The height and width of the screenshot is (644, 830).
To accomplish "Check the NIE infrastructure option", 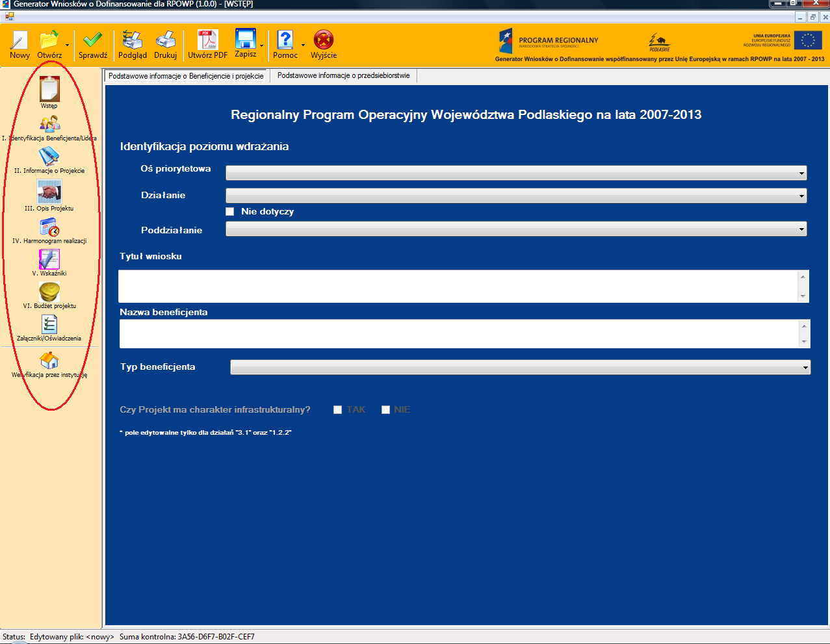I will pyautogui.click(x=385, y=409).
